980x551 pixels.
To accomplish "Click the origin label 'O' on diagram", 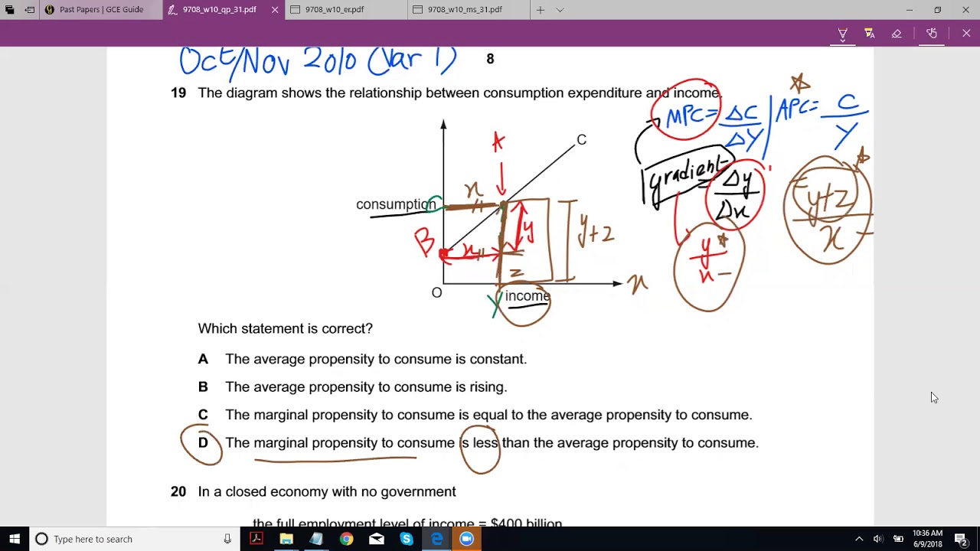I will point(436,292).
